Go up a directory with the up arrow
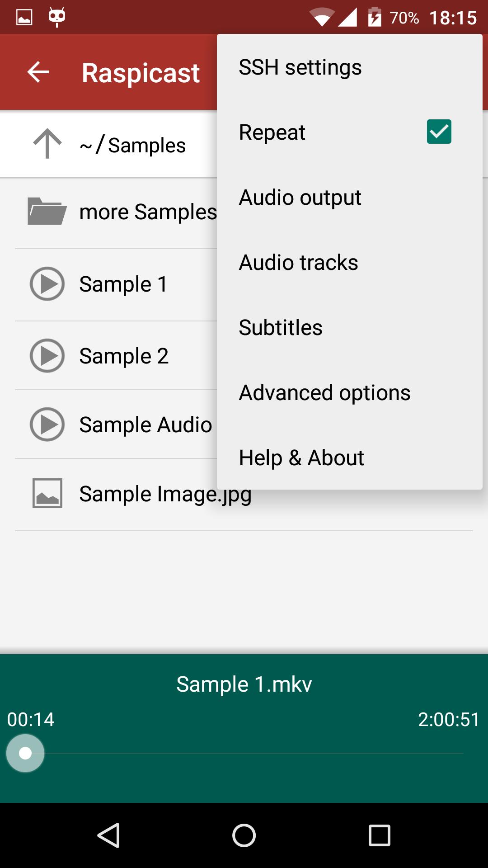The width and height of the screenshot is (488, 868). pos(47,144)
